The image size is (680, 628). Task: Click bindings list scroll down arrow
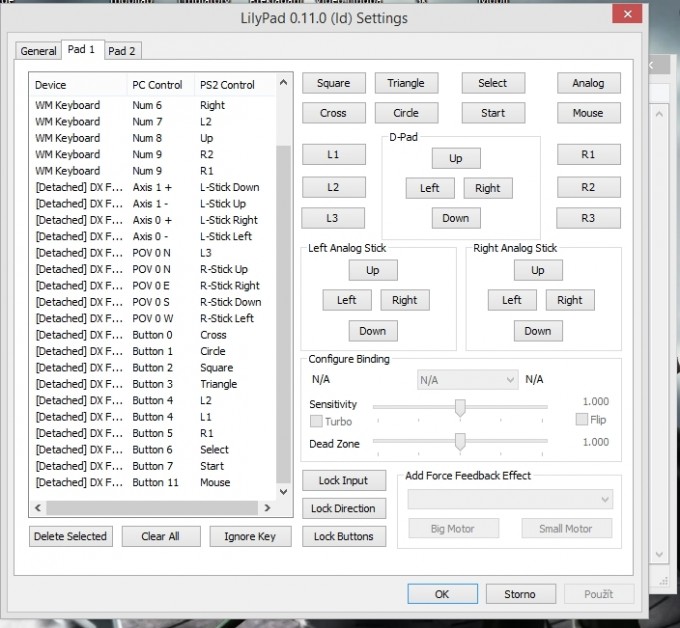(284, 492)
